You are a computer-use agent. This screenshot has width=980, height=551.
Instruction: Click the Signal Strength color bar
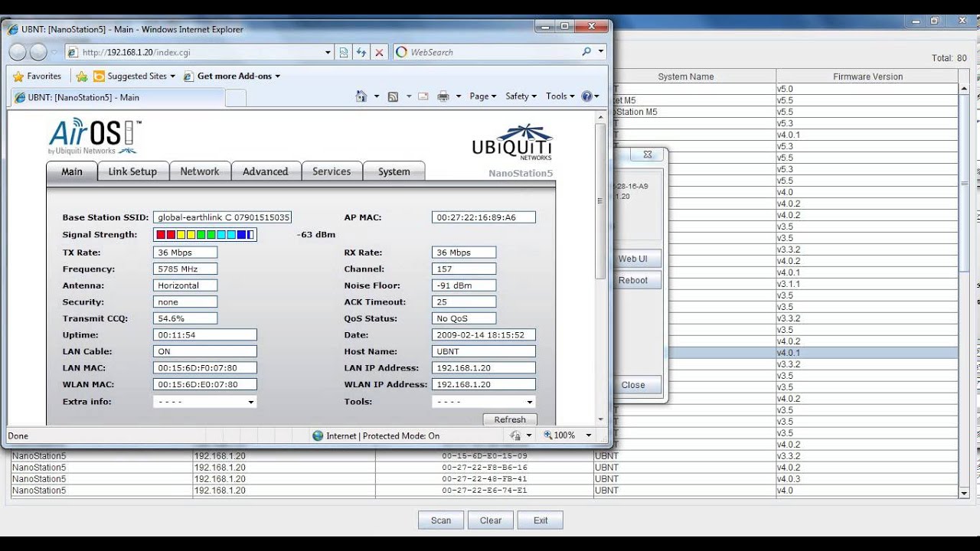205,234
